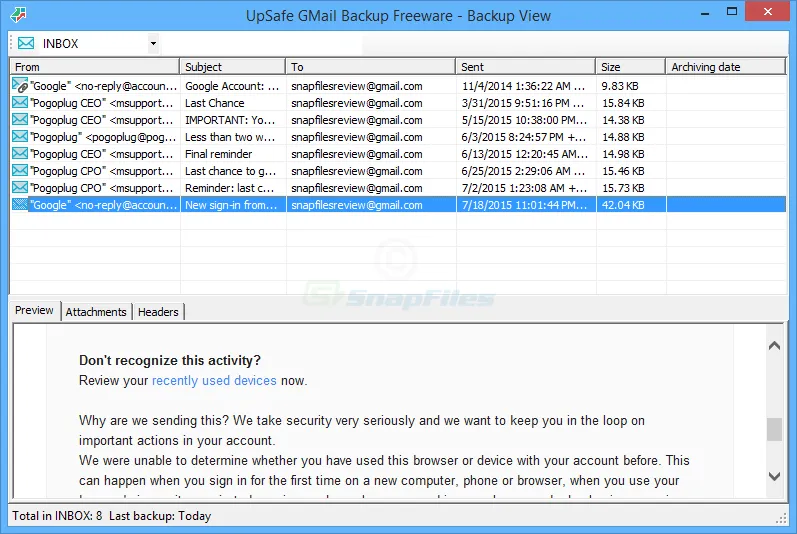The width and height of the screenshot is (797, 534).
Task: Click envelope icon of Less than two w... email
Action: pyautogui.click(x=20, y=137)
